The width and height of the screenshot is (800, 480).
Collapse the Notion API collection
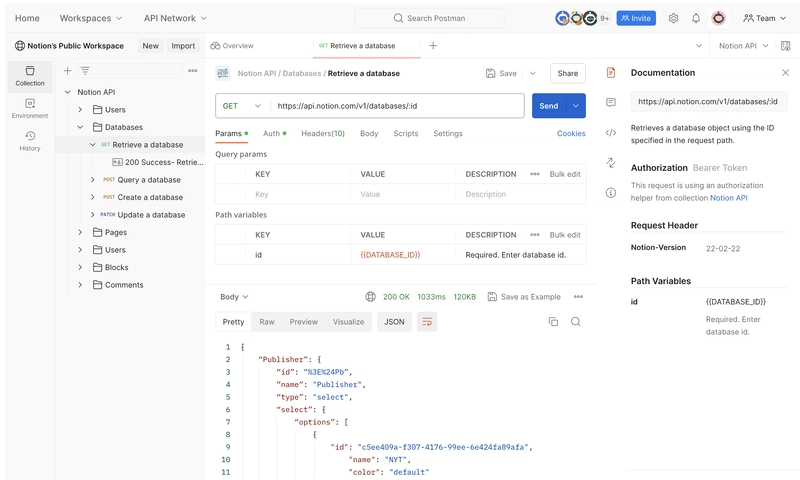pos(67,92)
